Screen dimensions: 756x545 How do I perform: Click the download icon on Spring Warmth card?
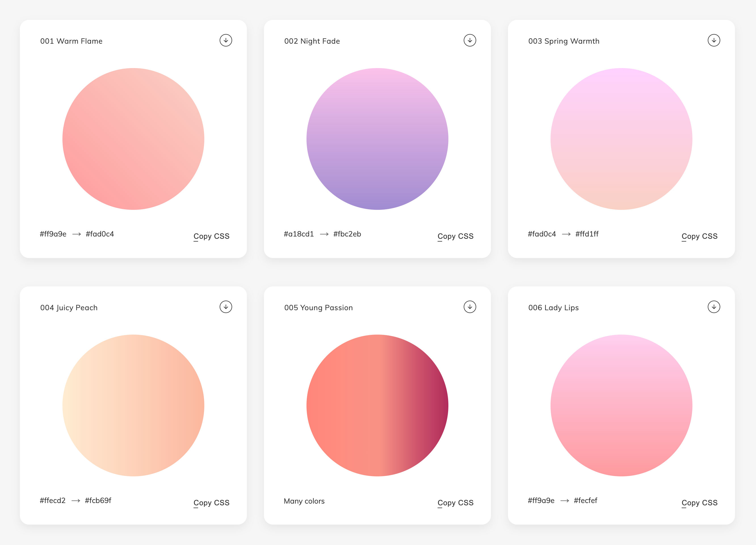pos(714,40)
